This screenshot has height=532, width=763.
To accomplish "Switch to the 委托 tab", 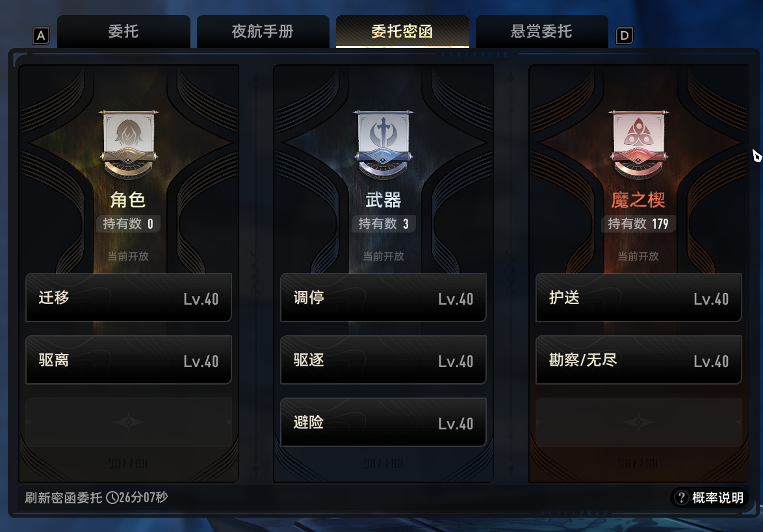I will coord(123,32).
